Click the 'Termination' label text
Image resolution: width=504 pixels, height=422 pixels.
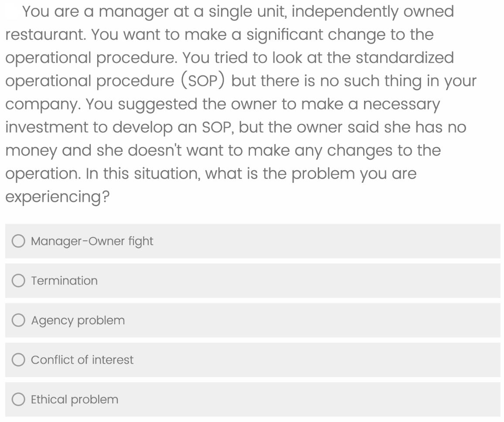point(64,280)
